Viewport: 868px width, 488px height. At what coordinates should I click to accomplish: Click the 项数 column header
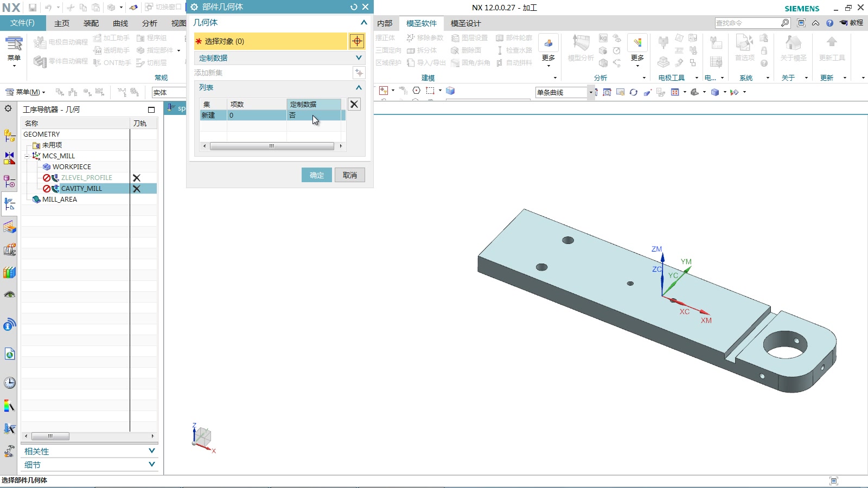[x=257, y=104]
